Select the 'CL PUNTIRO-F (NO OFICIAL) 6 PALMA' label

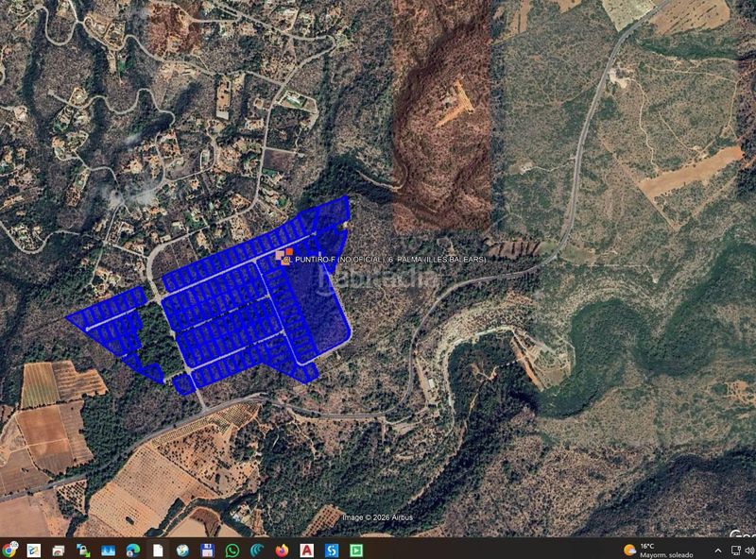pos(385,260)
